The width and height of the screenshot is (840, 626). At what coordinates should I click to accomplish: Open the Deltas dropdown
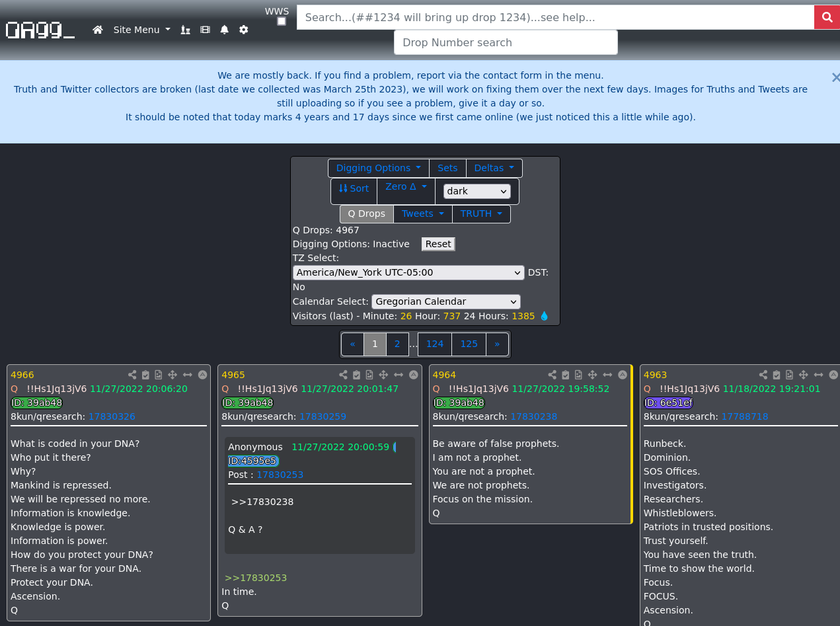click(x=494, y=168)
